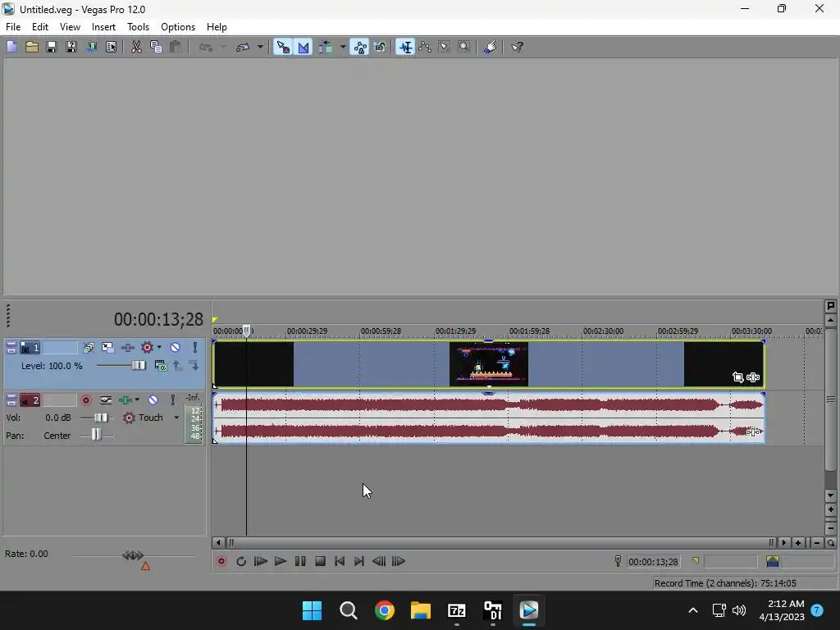
Task: Open the Edit menu
Action: pos(40,27)
